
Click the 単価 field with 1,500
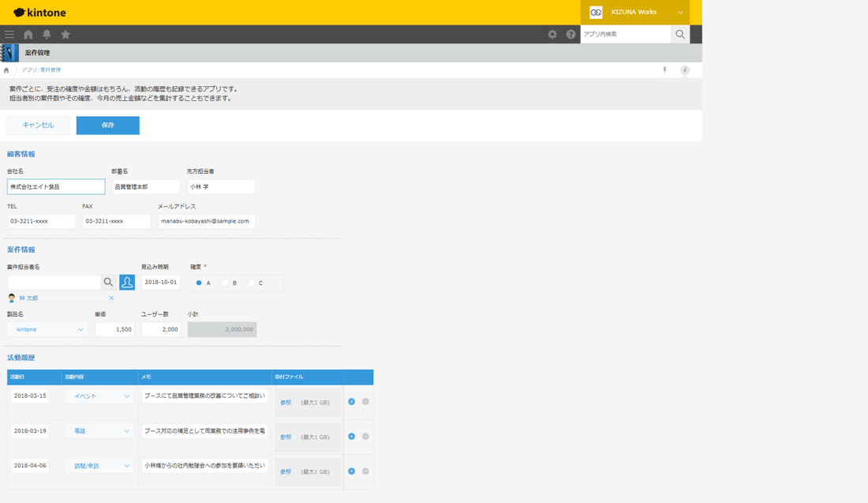click(115, 329)
